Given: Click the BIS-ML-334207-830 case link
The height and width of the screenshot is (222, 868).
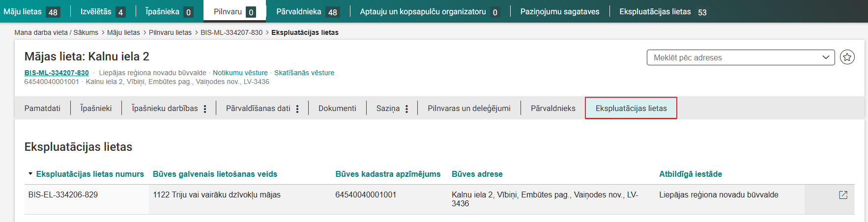Looking at the screenshot, I should 57,73.
